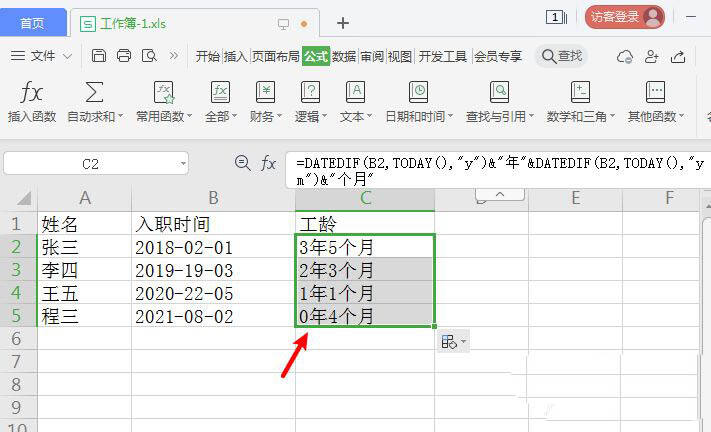711x432 pixels.
Task: Click the Lookup and Reference functions icon
Action: point(499,92)
